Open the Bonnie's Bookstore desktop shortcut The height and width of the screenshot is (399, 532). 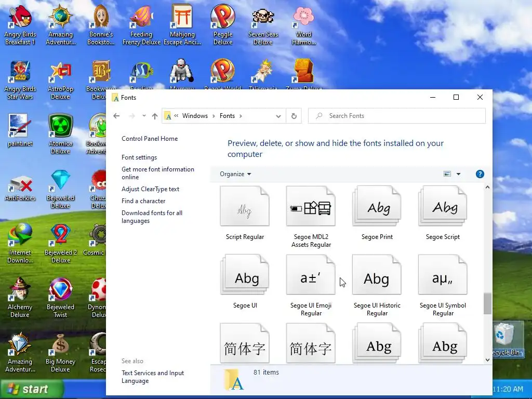[101, 25]
